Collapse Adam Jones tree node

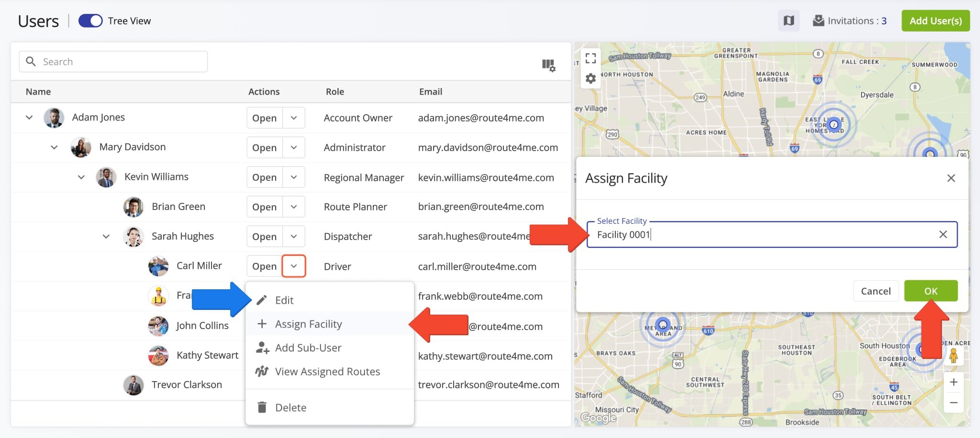(x=29, y=118)
